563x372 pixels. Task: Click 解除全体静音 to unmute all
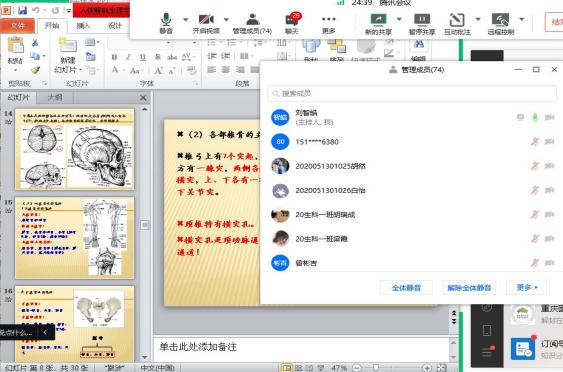(469, 288)
